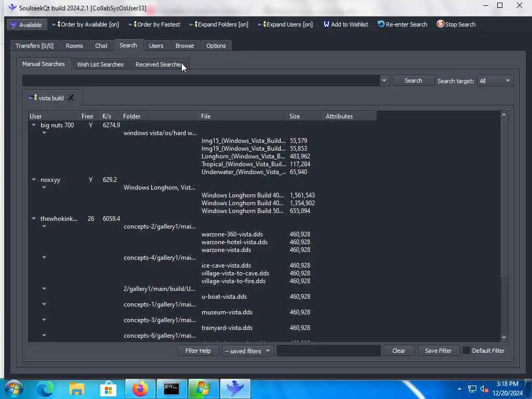This screenshot has width=532, height=399.
Task: Open the Transfers [0/0] tab
Action: click(x=34, y=46)
